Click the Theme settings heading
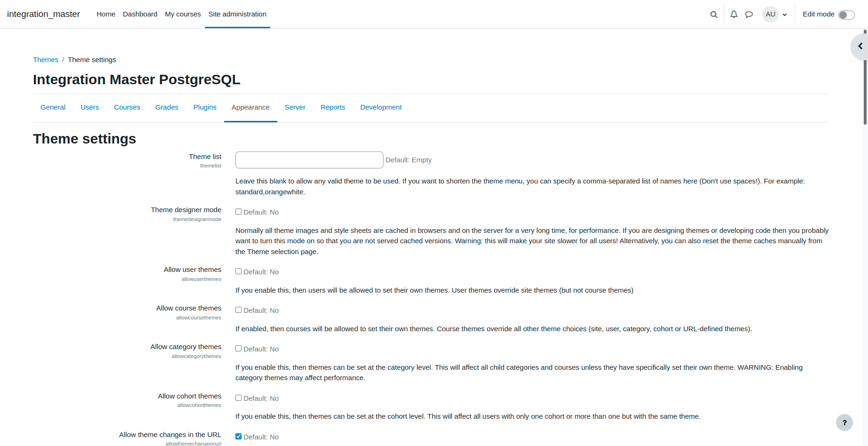 [x=85, y=139]
